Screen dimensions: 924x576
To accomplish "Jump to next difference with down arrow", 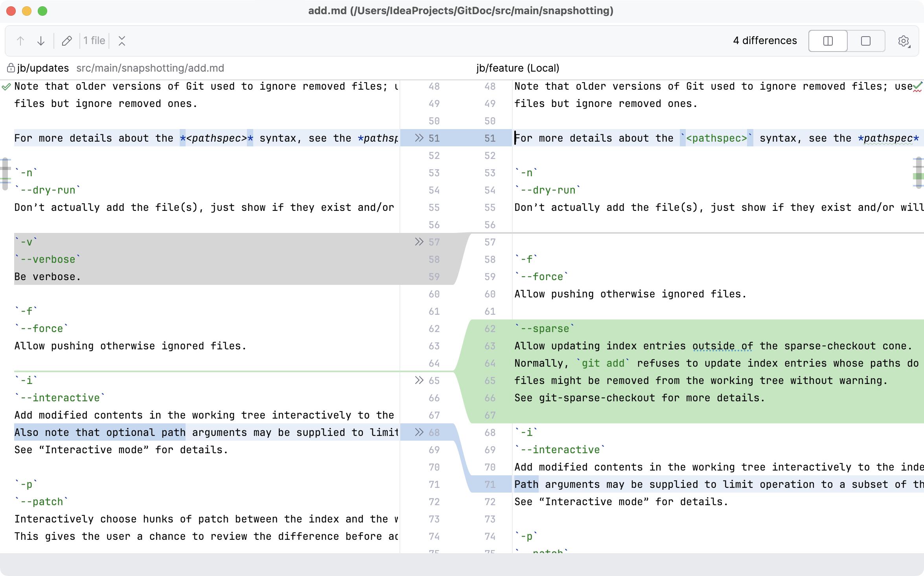I will tap(41, 41).
